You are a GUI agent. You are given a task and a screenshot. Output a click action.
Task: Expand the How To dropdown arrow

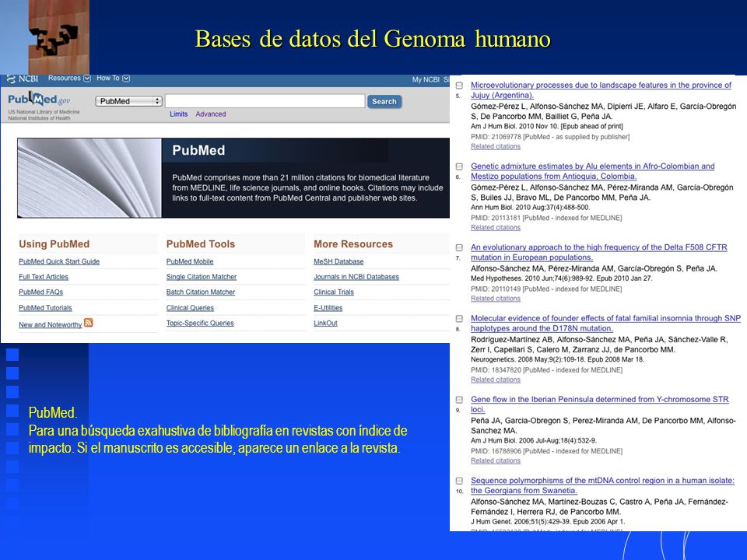[x=126, y=79]
